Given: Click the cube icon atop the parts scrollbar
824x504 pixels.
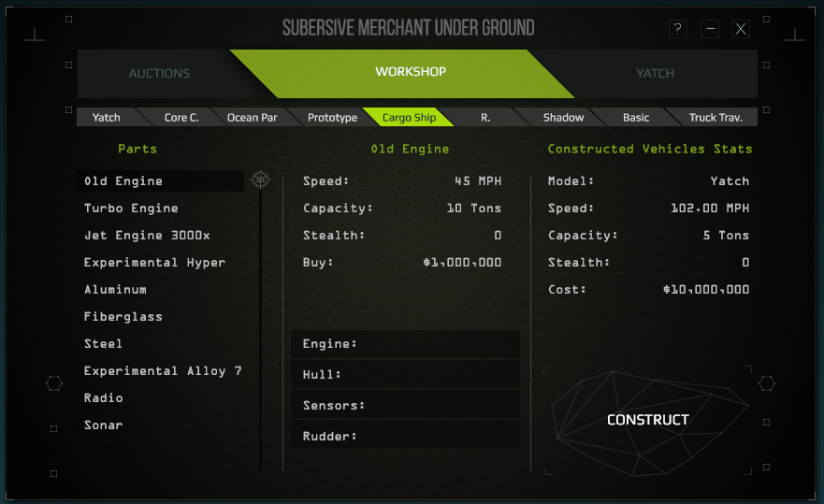Looking at the screenshot, I should click(x=260, y=180).
